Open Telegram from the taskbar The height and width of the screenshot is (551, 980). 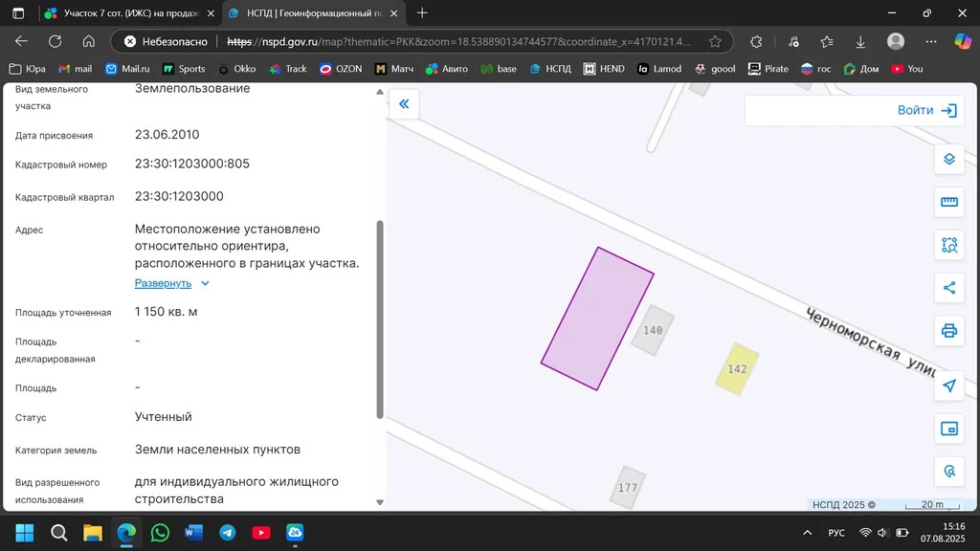click(x=227, y=533)
